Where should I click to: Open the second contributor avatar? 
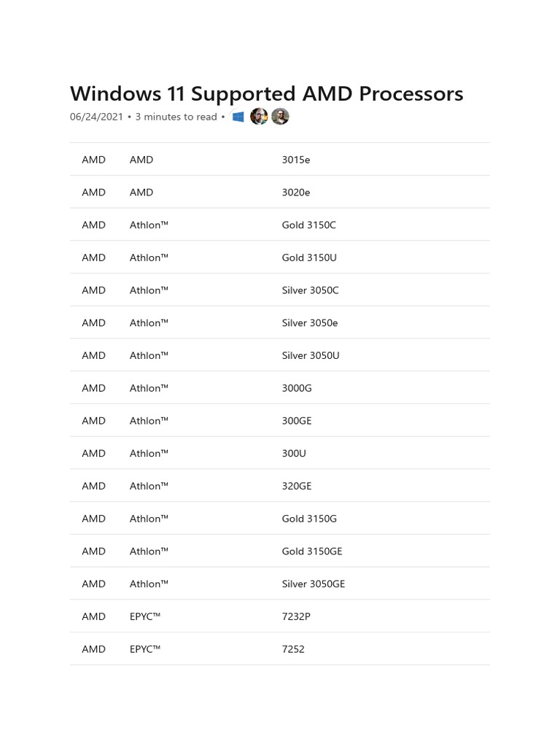[280, 117]
